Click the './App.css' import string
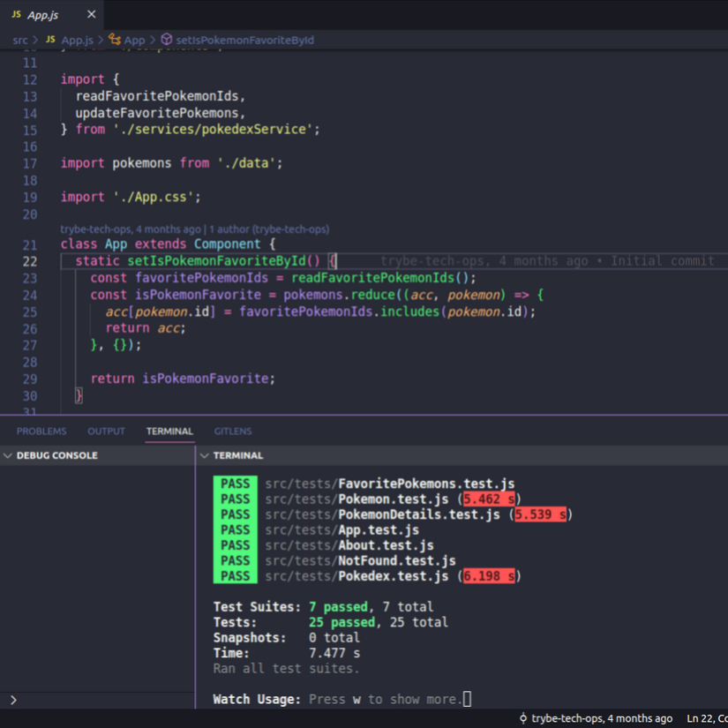The height and width of the screenshot is (728, 728). [154, 197]
